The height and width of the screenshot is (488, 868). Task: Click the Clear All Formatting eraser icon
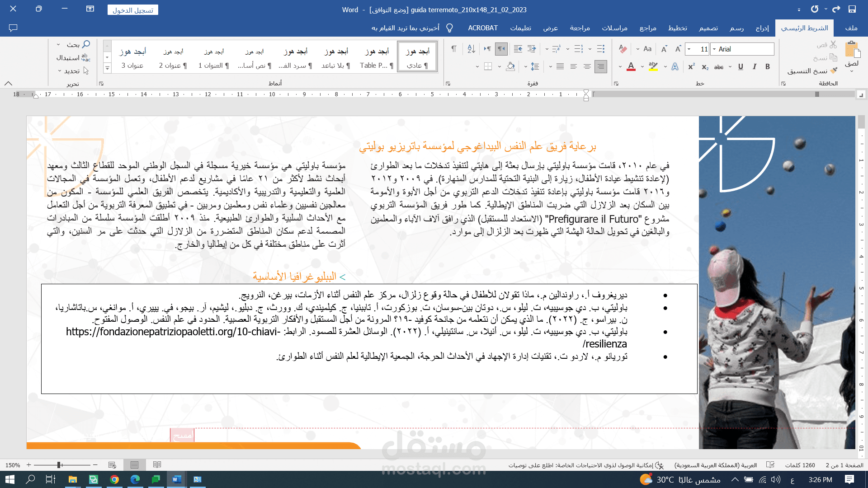point(623,49)
